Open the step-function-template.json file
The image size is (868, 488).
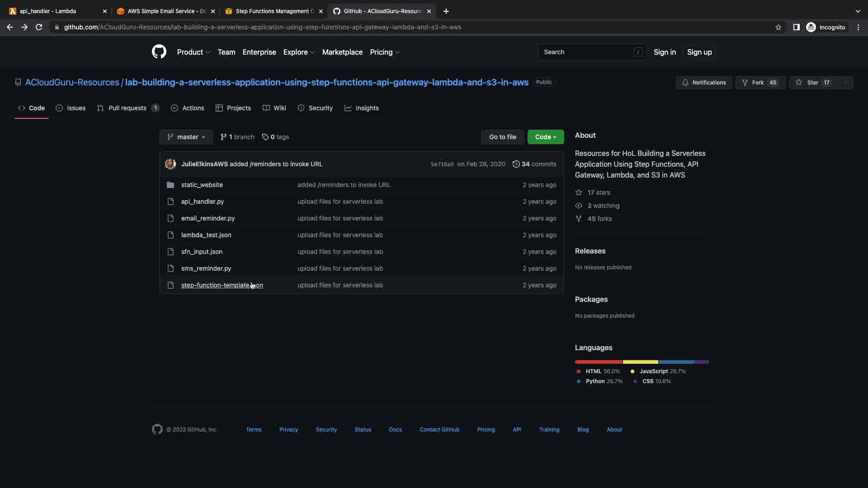[222, 285]
